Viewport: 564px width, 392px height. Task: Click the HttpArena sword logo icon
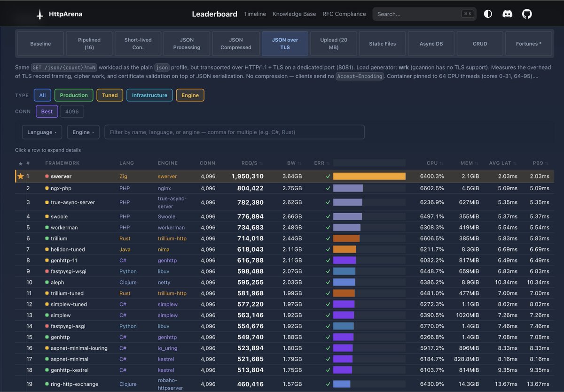tap(40, 14)
